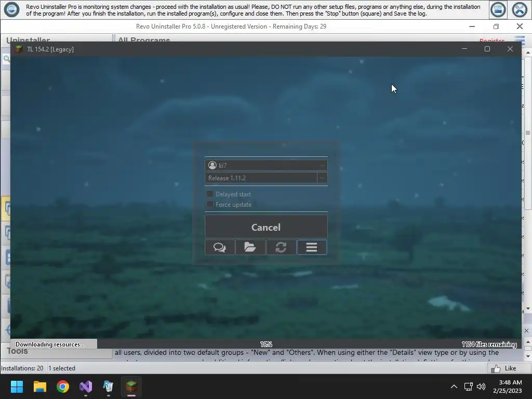Cancel the download in TL launcher
Image resolution: width=532 pixels, height=399 pixels.
pyautogui.click(x=266, y=227)
